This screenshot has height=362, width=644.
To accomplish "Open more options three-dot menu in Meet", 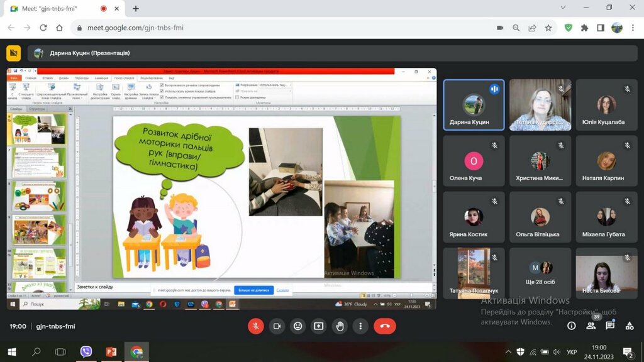I will pos(360,326).
